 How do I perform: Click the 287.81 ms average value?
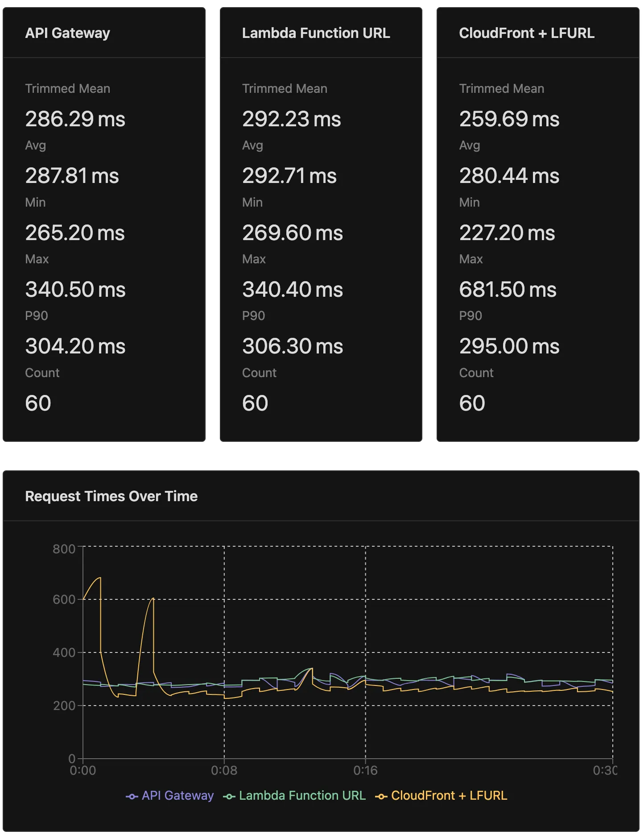click(72, 176)
